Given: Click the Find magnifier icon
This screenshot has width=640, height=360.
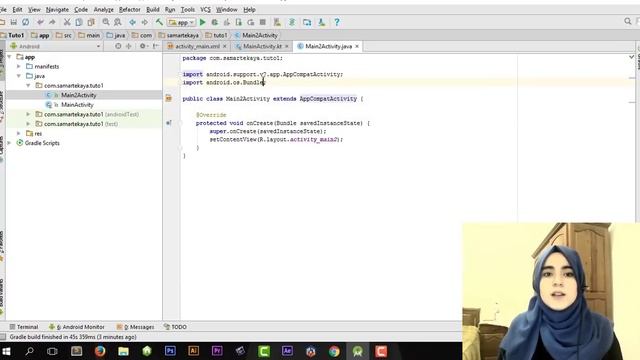Looking at the screenshot, I should [x=106, y=22].
